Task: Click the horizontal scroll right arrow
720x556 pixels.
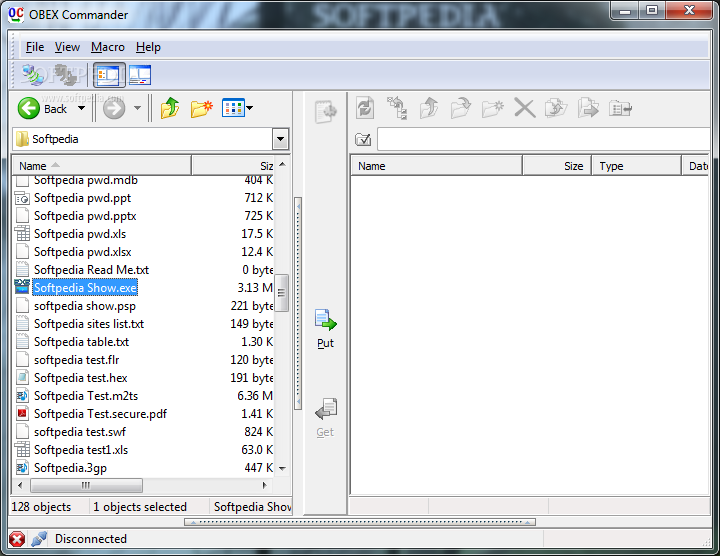Action: pos(264,485)
